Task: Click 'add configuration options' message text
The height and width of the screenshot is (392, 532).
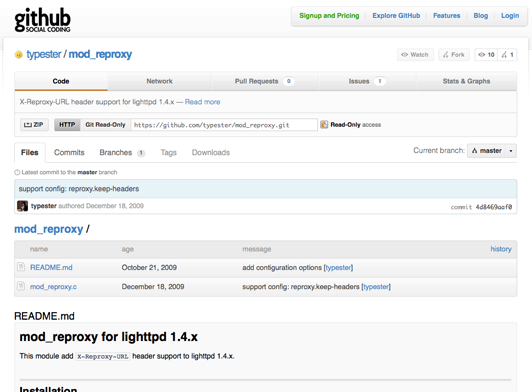Action: (x=282, y=267)
